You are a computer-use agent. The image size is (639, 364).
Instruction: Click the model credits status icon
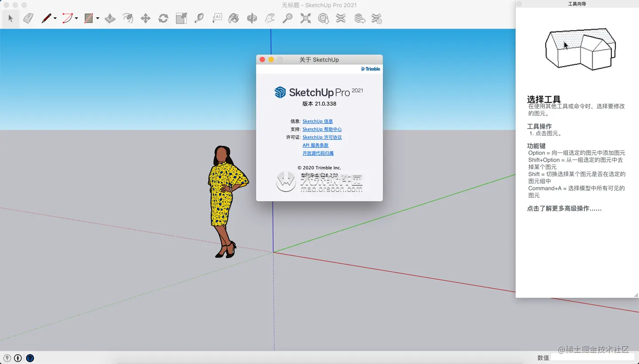click(x=18, y=358)
